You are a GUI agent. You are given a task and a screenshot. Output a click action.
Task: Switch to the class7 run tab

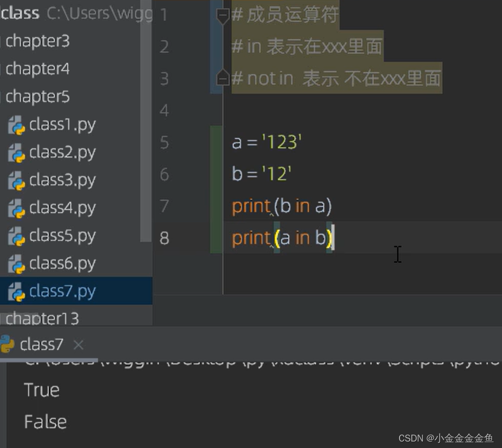[42, 345]
